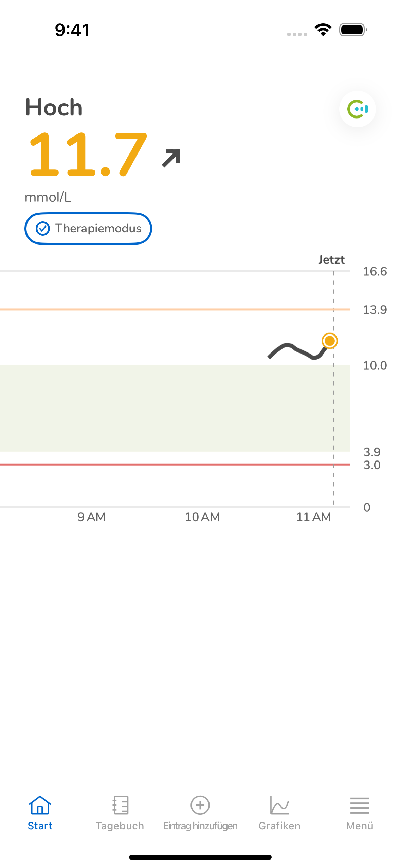This screenshot has width=400, height=868.
Task: Tap the 13.9 high threshold line
Action: coord(175,309)
